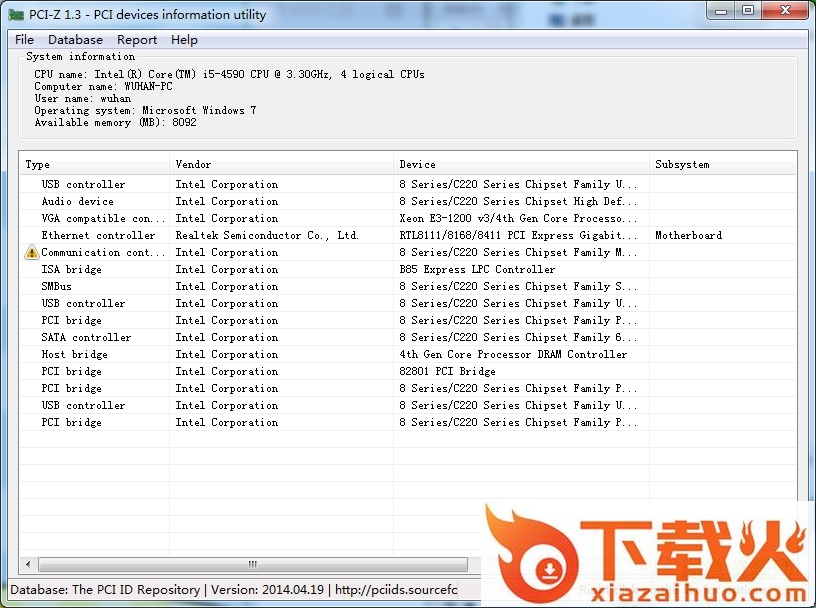This screenshot has height=608, width=816.
Task: Click the http://pciids.sourcefc status bar URL
Action: (x=396, y=590)
